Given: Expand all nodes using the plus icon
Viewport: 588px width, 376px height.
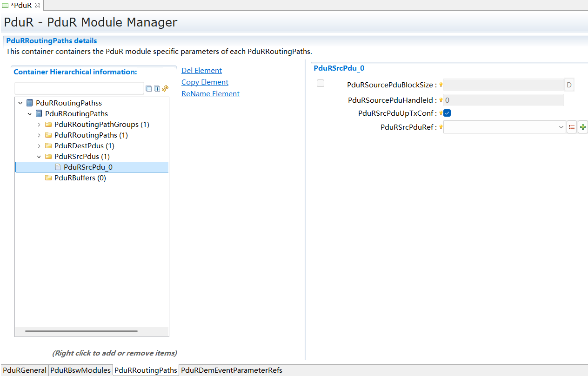Looking at the screenshot, I should [x=157, y=88].
